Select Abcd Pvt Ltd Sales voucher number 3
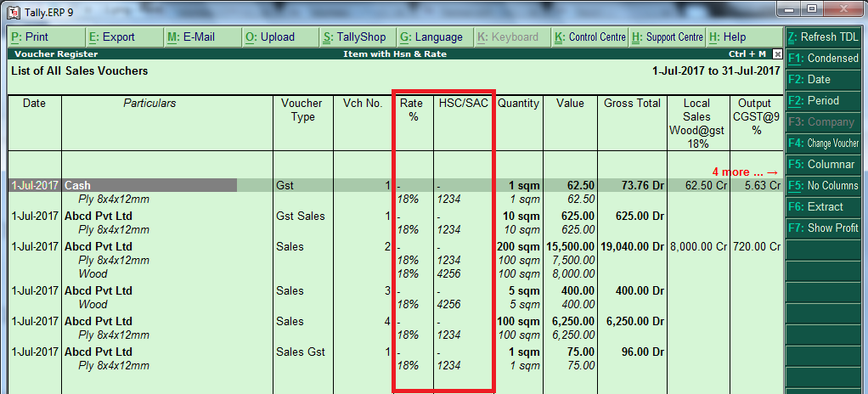 pyautogui.click(x=396, y=290)
